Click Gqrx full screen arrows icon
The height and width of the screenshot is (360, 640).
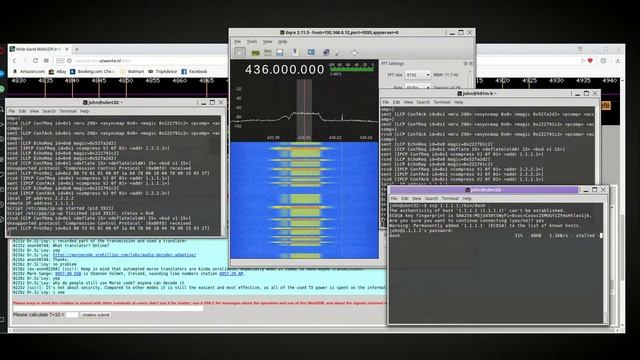[354, 53]
